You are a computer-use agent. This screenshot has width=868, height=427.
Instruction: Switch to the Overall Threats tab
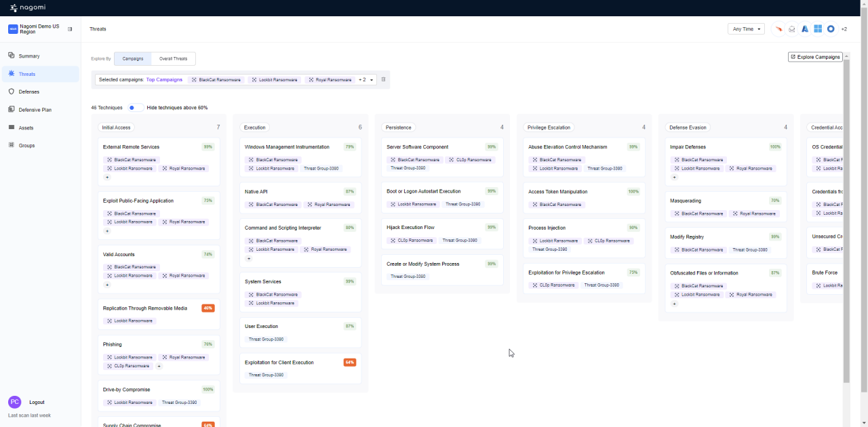click(x=174, y=59)
